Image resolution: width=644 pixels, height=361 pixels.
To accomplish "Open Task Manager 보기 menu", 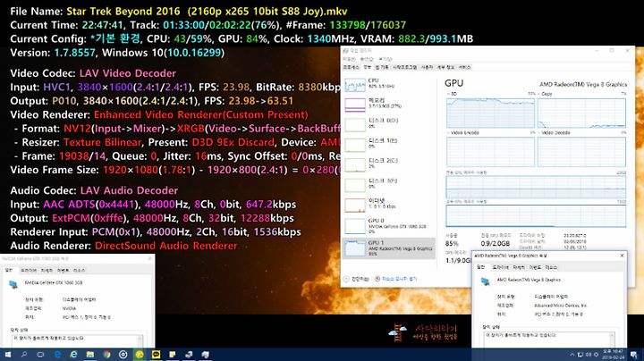I will pyautogui.click(x=385, y=59).
